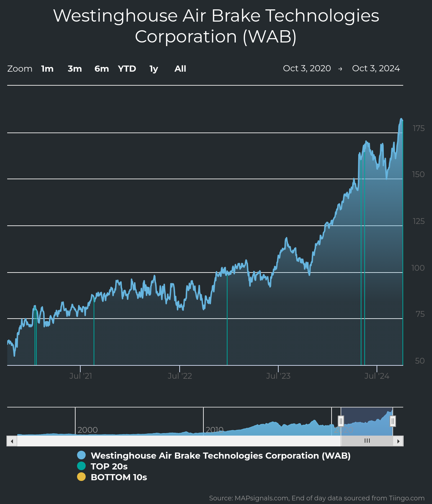Click the 2010 label in the navigator
The height and width of the screenshot is (504, 432).
215,430
